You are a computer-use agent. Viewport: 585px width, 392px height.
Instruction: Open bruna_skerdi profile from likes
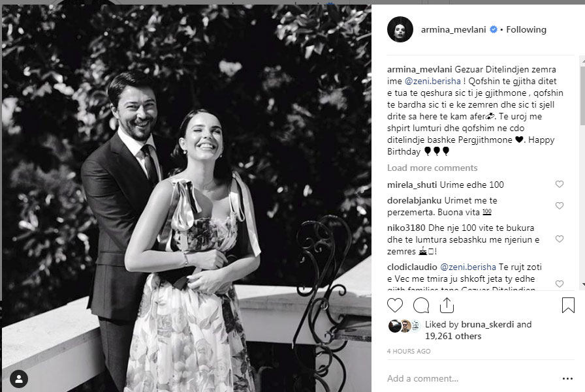pyautogui.click(x=487, y=325)
